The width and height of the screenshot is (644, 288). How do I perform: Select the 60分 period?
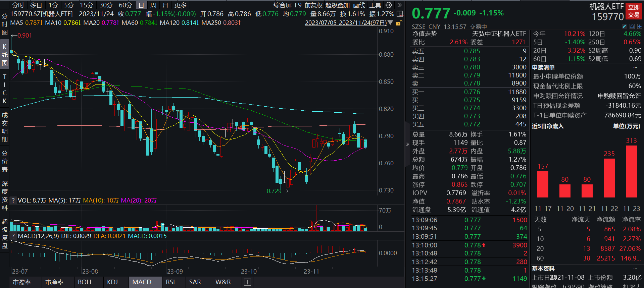point(126,5)
